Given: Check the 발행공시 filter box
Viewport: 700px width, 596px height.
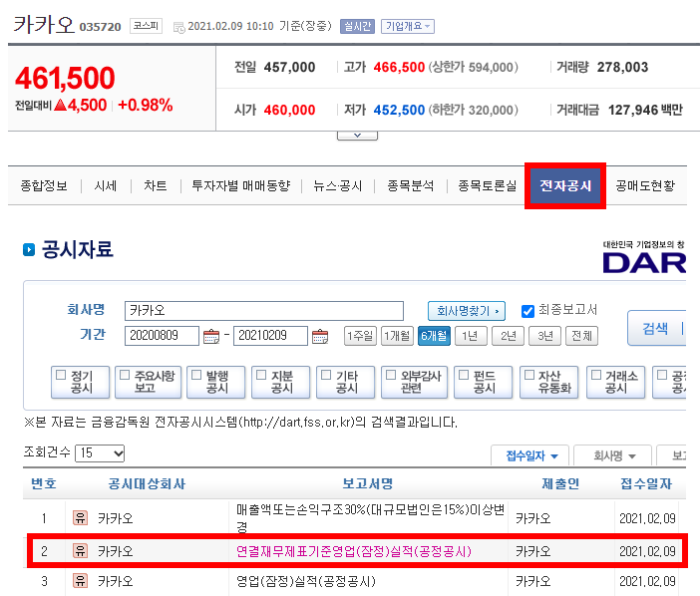Looking at the screenshot, I should click(x=196, y=375).
